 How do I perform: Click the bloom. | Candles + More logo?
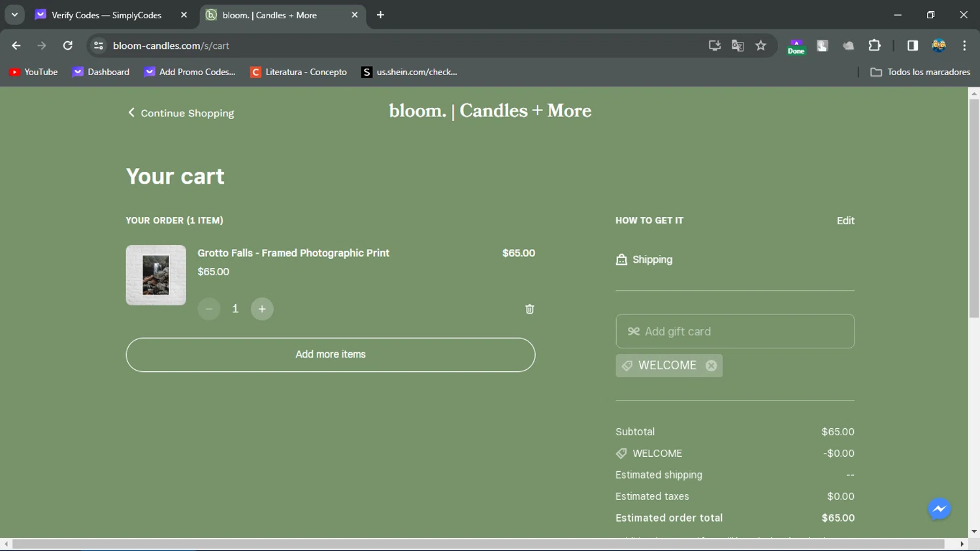point(490,111)
